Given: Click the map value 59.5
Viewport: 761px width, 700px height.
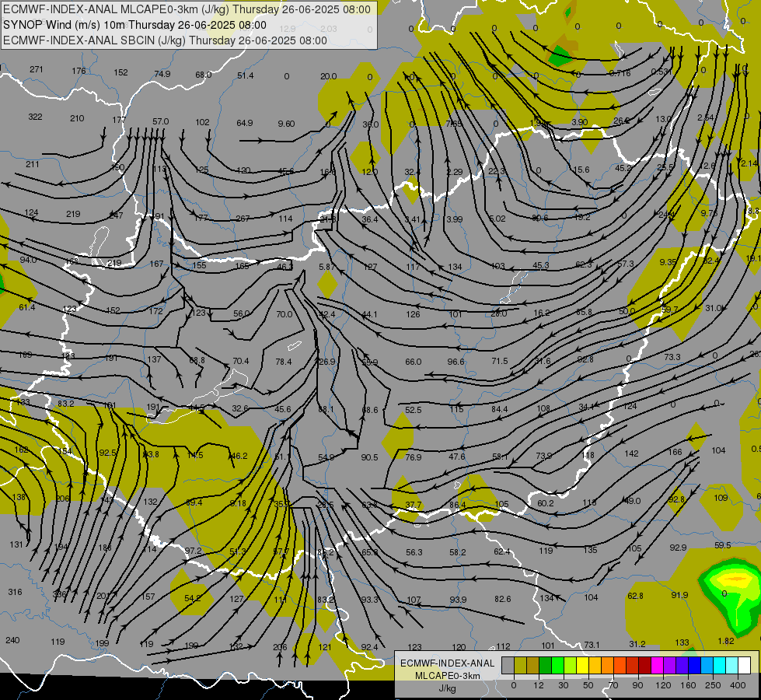Looking at the screenshot, I should tap(723, 545).
